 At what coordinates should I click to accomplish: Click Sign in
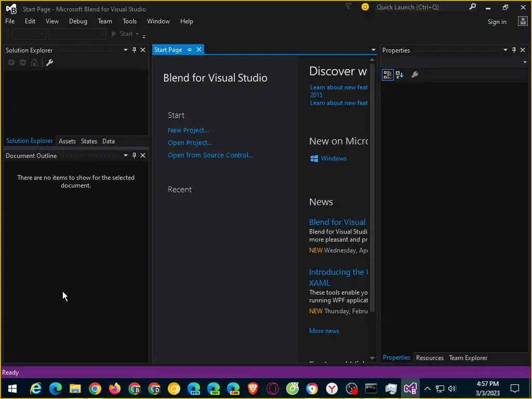(497, 22)
